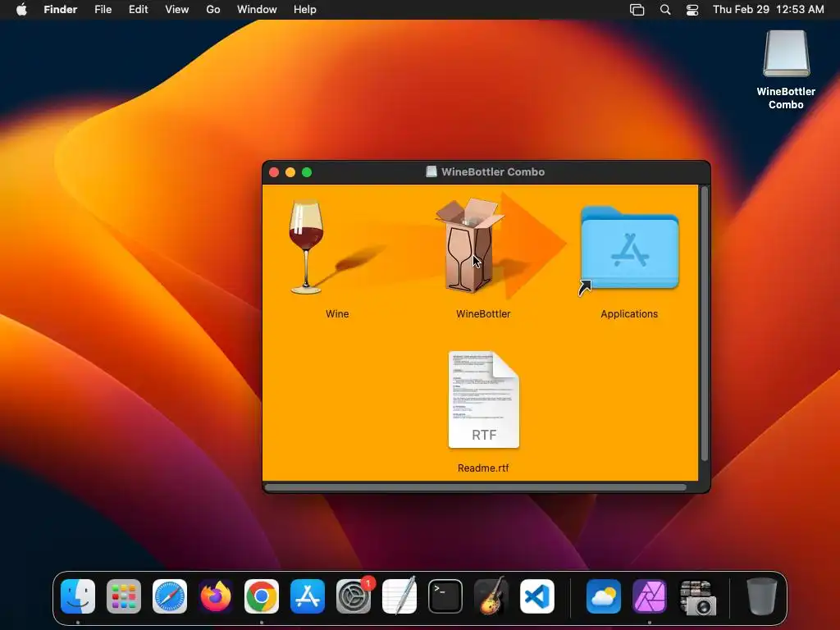Image resolution: width=840 pixels, height=630 pixels.
Task: Open the App Store from the Dock
Action: (308, 596)
